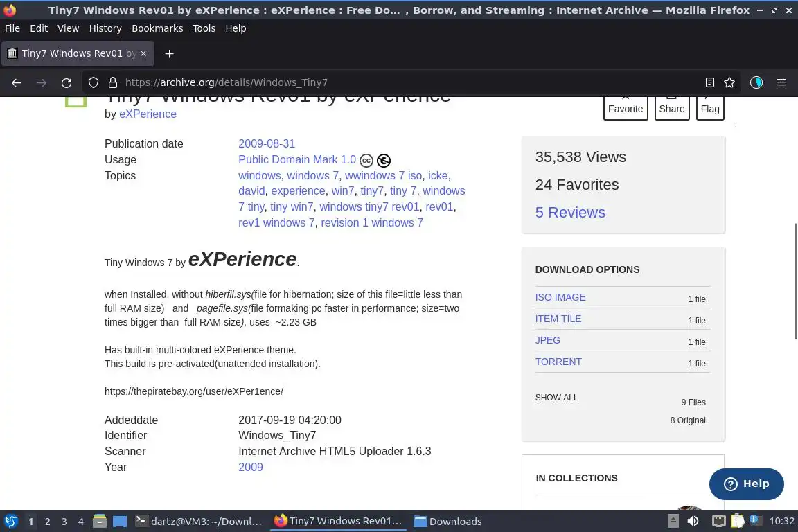Open the 'icke' topic link
Screen dimensions: 798x532
pos(438,175)
